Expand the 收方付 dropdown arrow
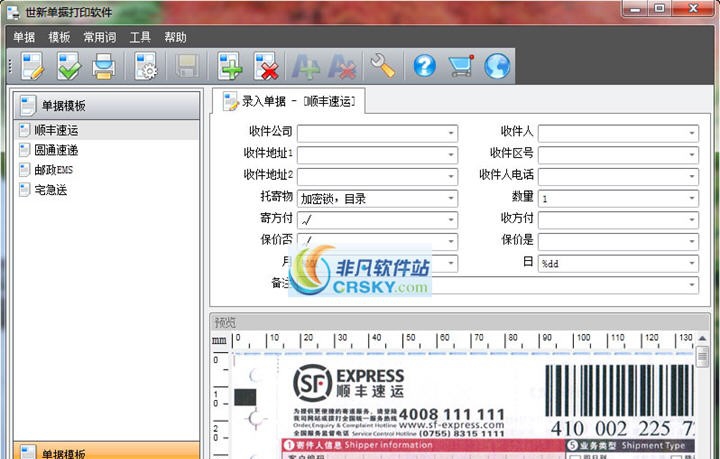The image size is (720, 459). click(692, 220)
